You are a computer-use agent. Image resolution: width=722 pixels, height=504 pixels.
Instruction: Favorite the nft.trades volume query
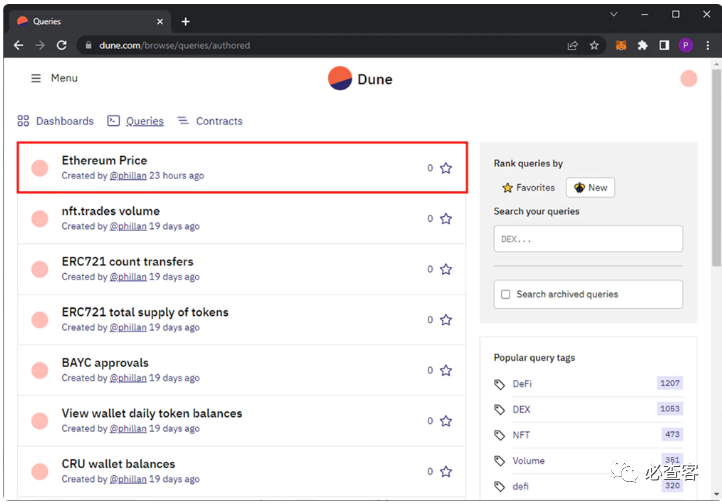pos(446,219)
